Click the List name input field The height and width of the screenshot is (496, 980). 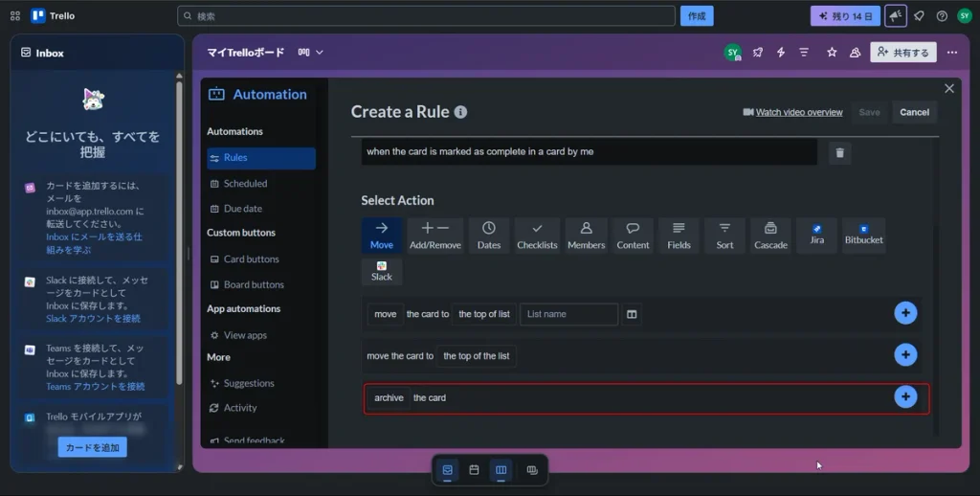568,314
